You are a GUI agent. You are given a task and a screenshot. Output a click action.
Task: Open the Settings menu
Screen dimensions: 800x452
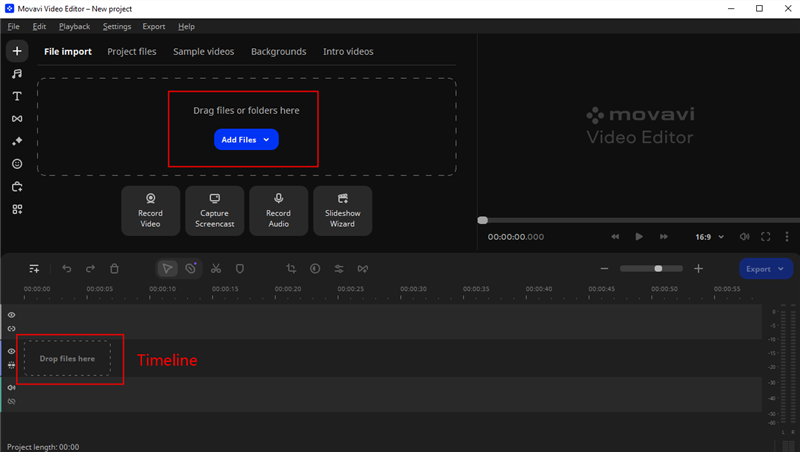pyautogui.click(x=117, y=27)
